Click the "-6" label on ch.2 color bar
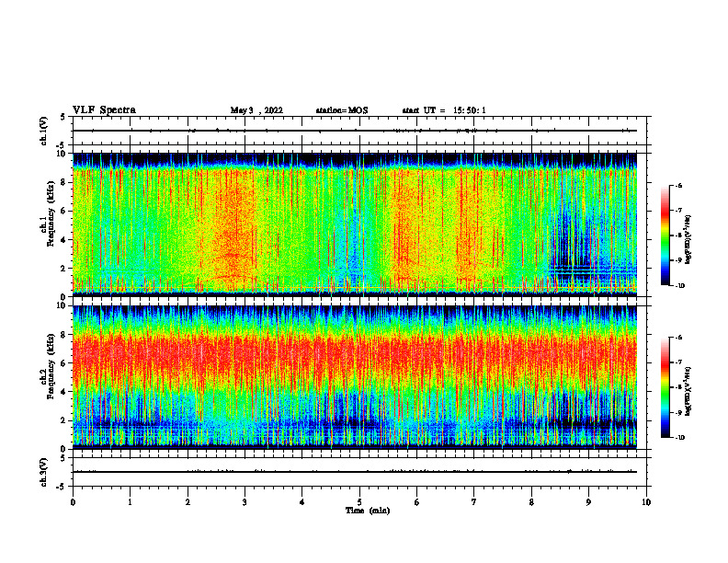 (678, 338)
